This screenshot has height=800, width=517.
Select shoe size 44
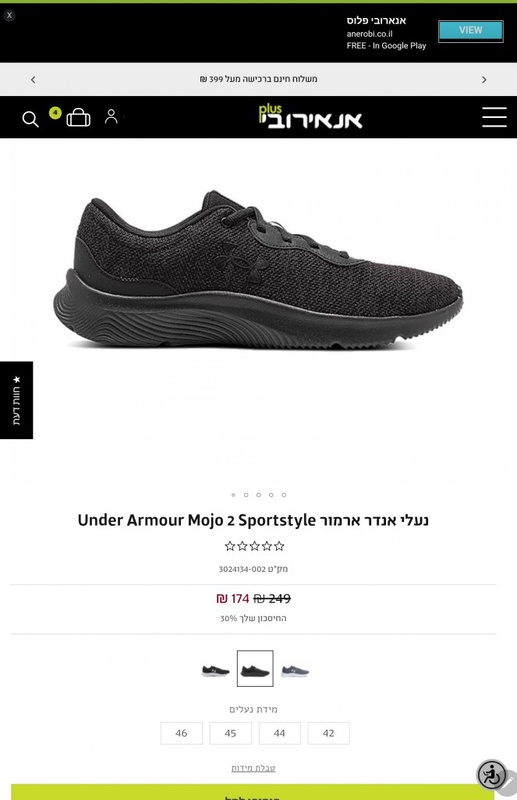[x=279, y=733]
